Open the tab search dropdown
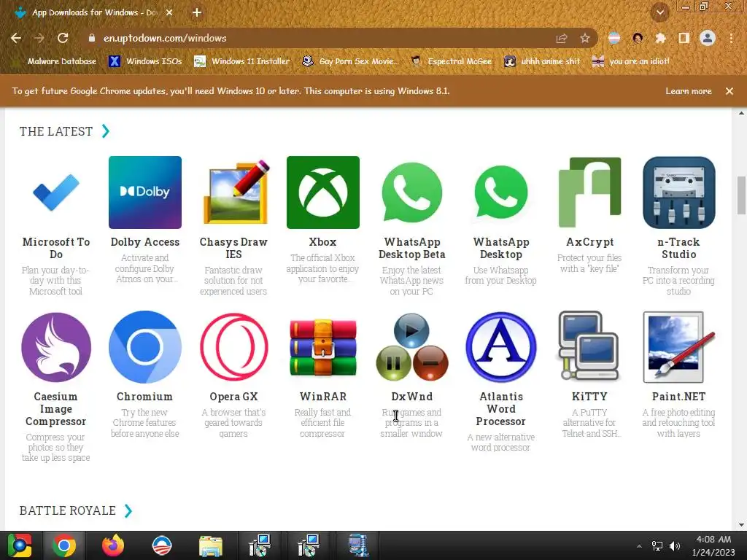 click(660, 12)
